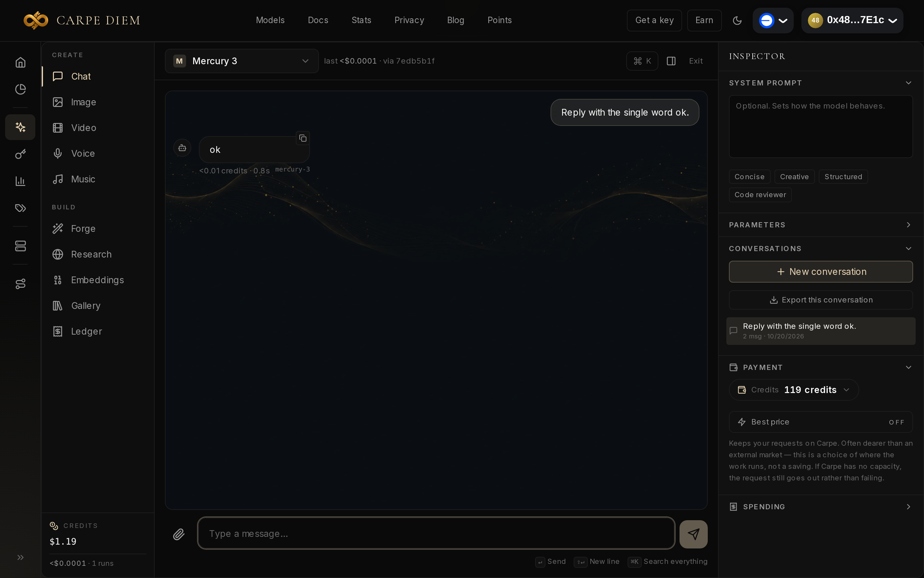Image resolution: width=924 pixels, height=578 pixels.
Task: Open the key icon in the left rail
Action: (x=20, y=154)
